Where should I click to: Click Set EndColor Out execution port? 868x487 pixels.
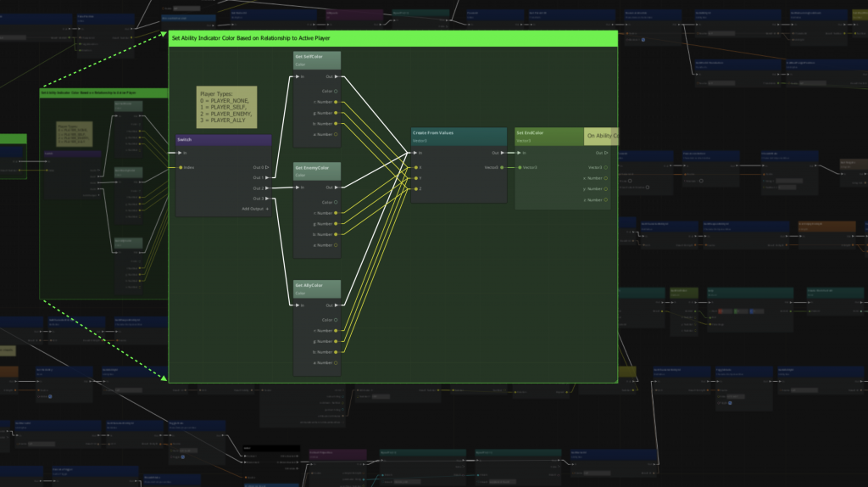click(x=605, y=153)
